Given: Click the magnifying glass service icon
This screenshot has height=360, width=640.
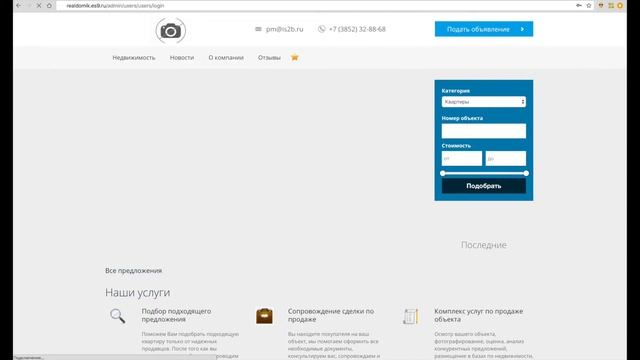Looking at the screenshot, I should [118, 316].
